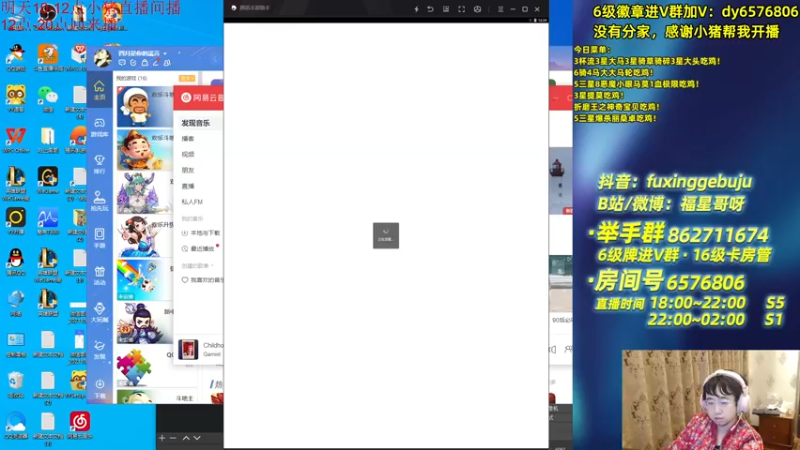The width and height of the screenshot is (800, 450).
Task: Open the raccoon YY voice desktop icon
Action: click(16, 99)
